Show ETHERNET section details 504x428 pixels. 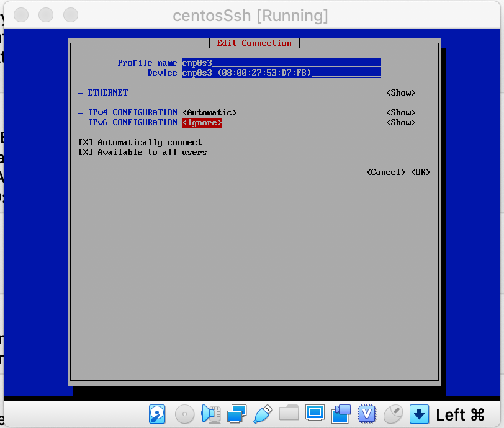(400, 92)
